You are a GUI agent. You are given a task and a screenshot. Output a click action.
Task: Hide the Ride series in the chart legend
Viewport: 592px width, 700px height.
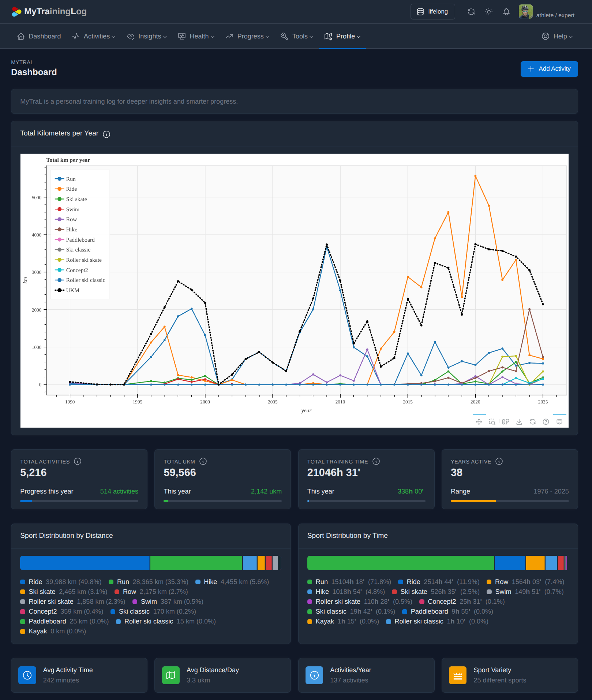tap(72, 189)
